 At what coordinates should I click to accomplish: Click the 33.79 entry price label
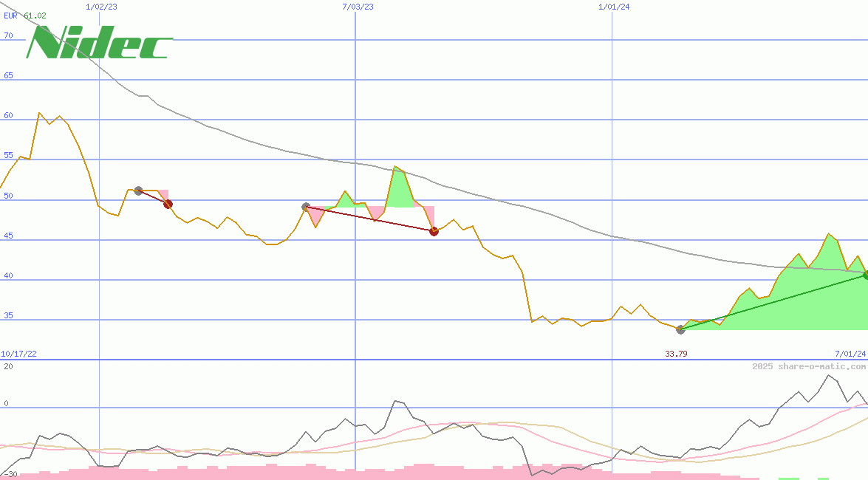tap(676, 354)
